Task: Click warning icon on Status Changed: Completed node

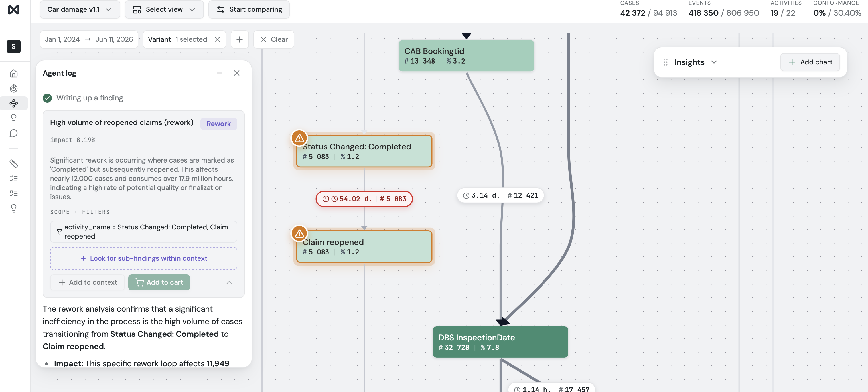Action: pyautogui.click(x=299, y=138)
